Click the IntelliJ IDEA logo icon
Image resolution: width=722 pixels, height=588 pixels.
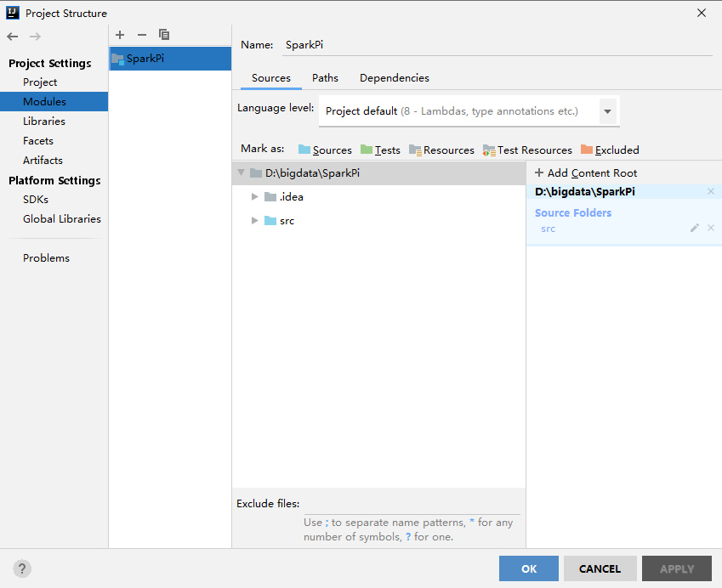[13, 13]
